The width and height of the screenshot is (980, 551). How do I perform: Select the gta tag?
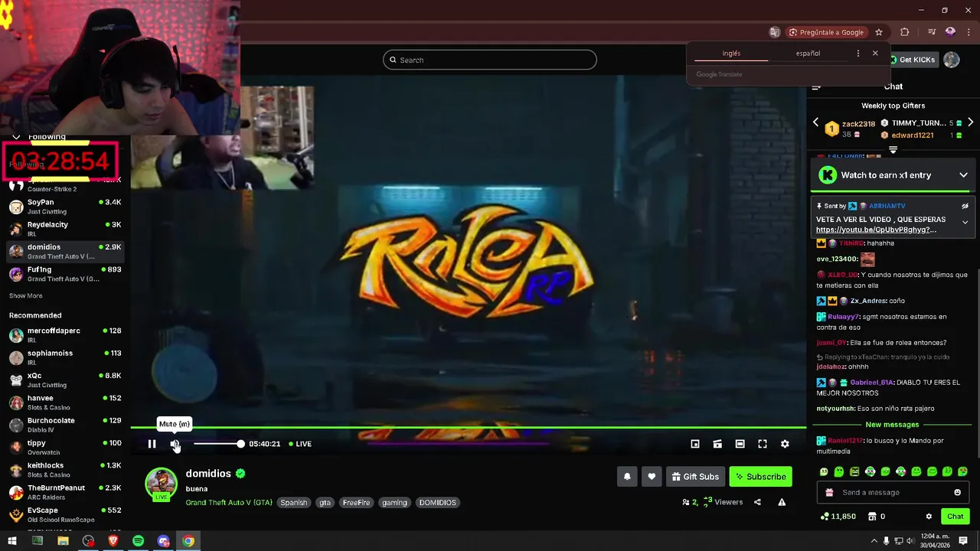(325, 503)
